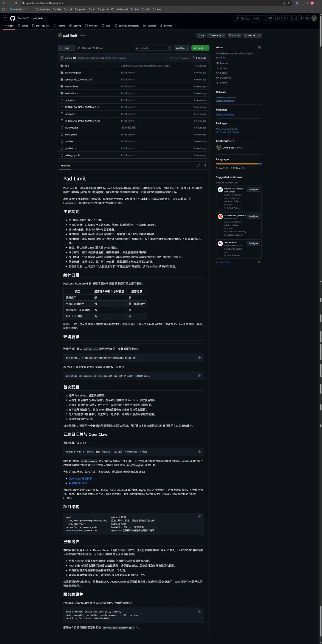This screenshot has width=322, height=644.
Task: Open the build.gradle file
Action: pyautogui.click(x=71, y=135)
